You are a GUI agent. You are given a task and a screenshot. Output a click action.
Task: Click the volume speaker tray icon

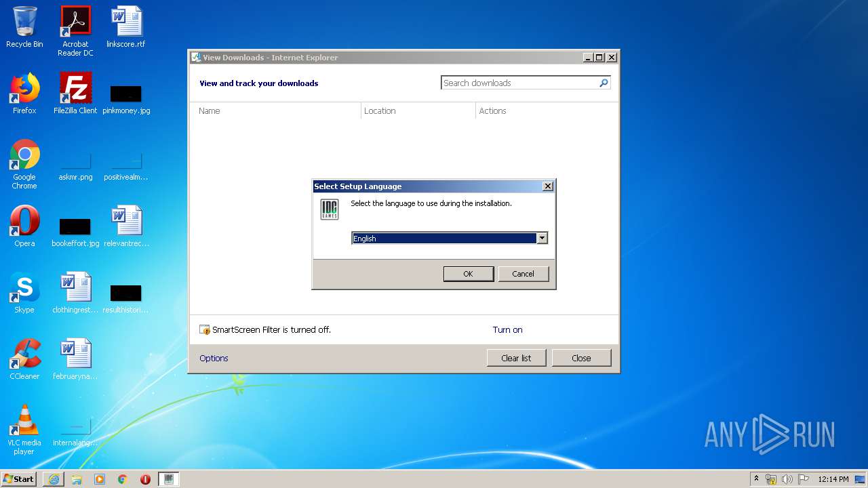(787, 479)
